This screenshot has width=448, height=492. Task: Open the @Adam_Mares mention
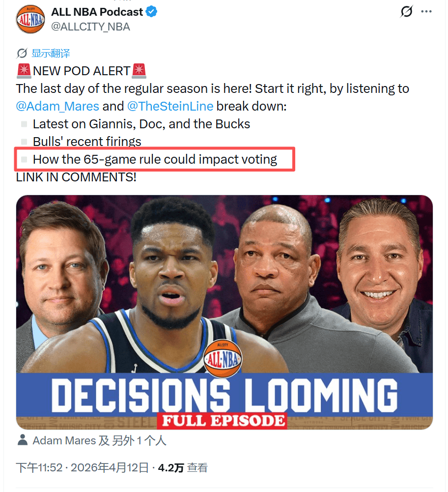click(57, 106)
